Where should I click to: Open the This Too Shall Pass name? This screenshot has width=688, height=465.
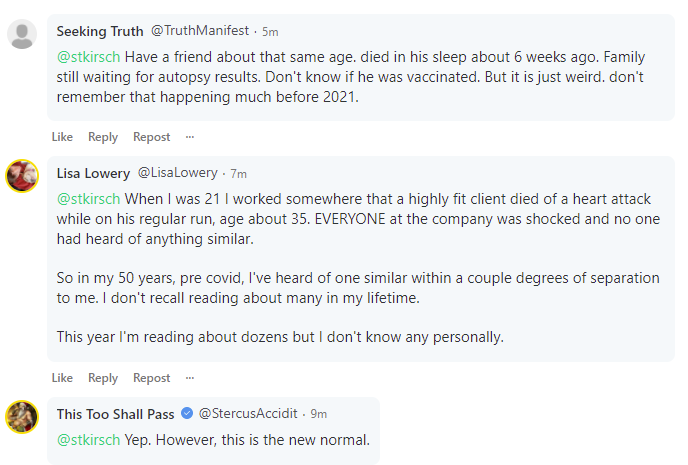116,413
